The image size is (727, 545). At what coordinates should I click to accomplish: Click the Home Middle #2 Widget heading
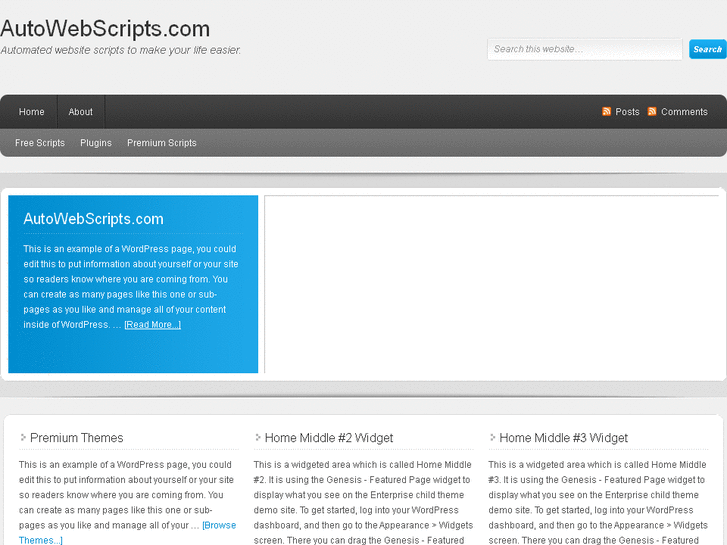pyautogui.click(x=329, y=438)
